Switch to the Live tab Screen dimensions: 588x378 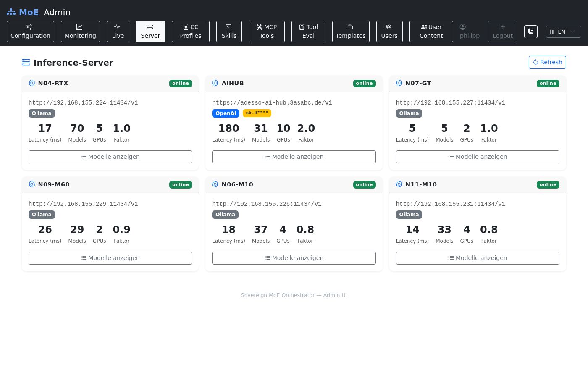(118, 31)
